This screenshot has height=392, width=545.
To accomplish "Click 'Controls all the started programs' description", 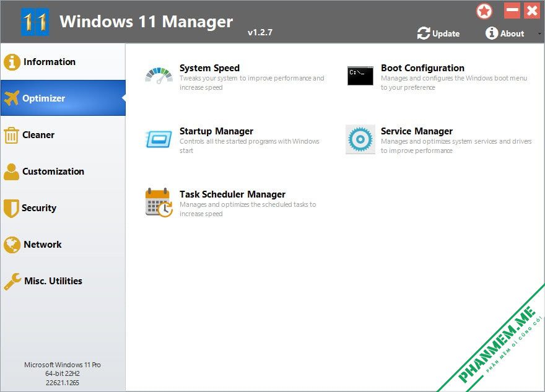I will pos(249,146).
